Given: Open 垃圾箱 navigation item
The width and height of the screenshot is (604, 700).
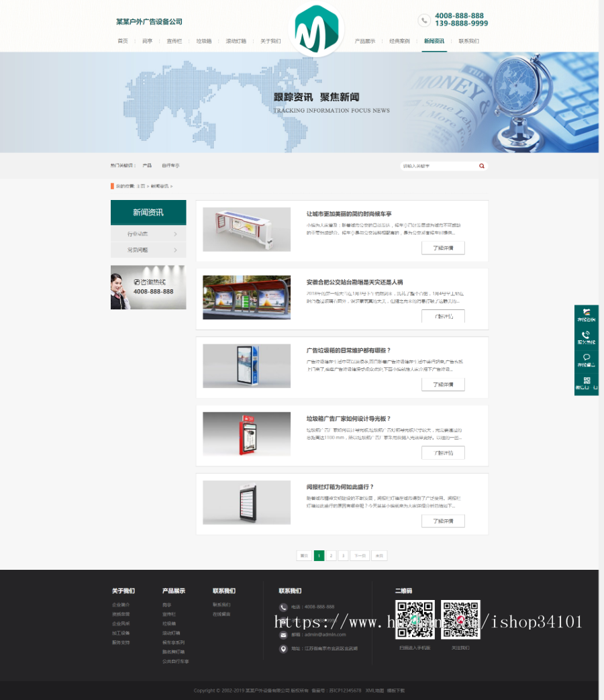Looking at the screenshot, I should (204, 41).
